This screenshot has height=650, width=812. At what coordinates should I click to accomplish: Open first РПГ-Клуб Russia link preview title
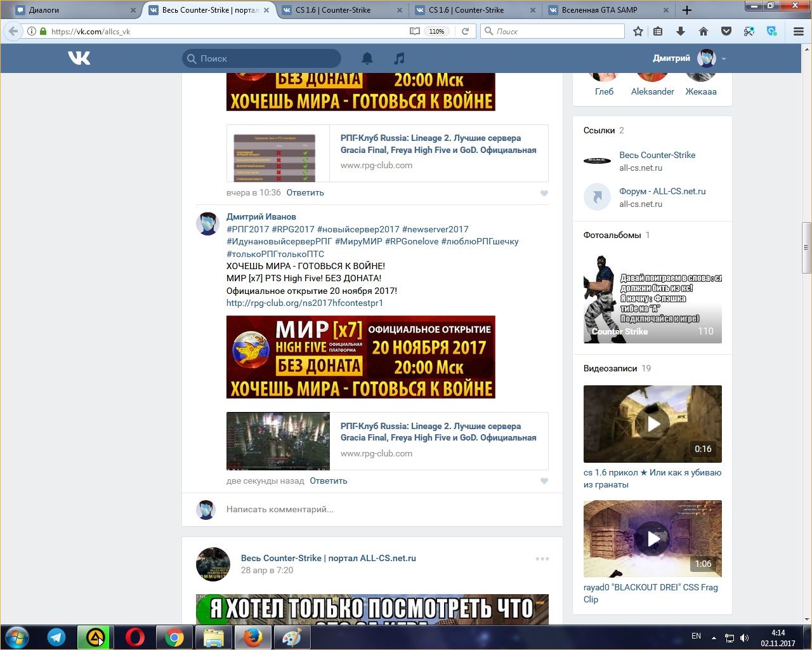[438, 144]
